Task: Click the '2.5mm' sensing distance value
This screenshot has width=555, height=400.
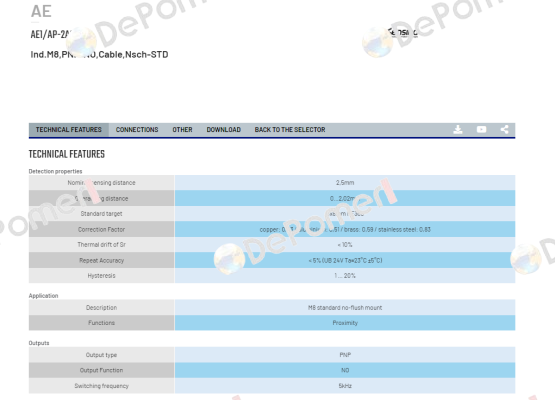Action: (x=345, y=183)
